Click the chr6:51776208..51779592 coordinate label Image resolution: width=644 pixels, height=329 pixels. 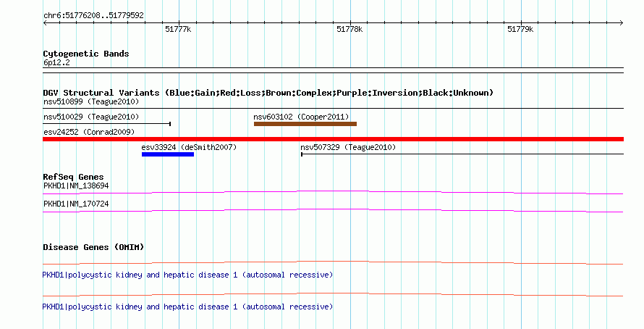pos(93,16)
